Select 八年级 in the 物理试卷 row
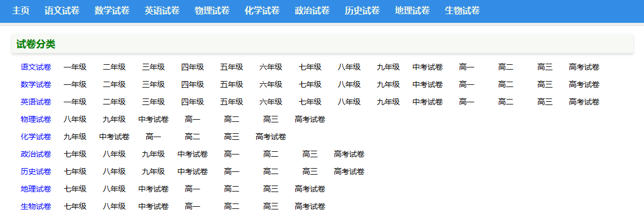The width and height of the screenshot is (644, 216). click(x=75, y=120)
